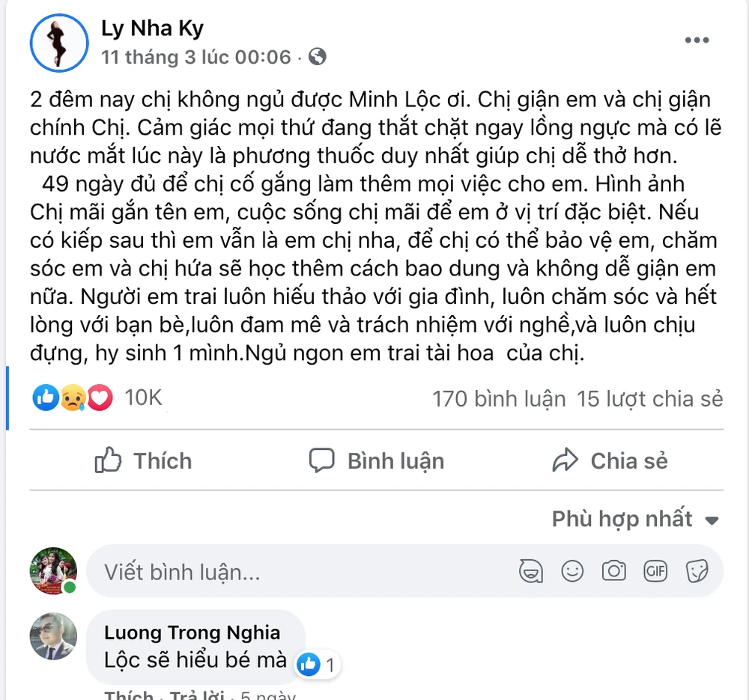This screenshot has height=700, width=749.
Task: Toggle Thích (Like) on the post
Action: [x=144, y=460]
